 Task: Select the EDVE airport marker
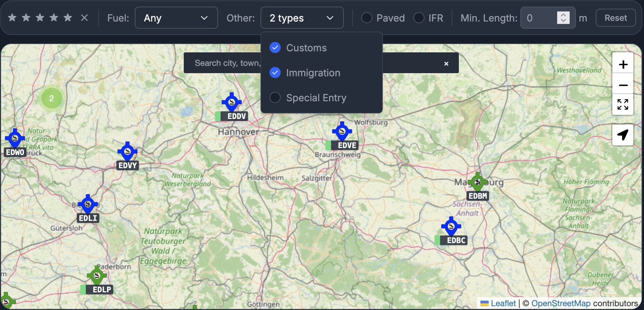coord(342,131)
